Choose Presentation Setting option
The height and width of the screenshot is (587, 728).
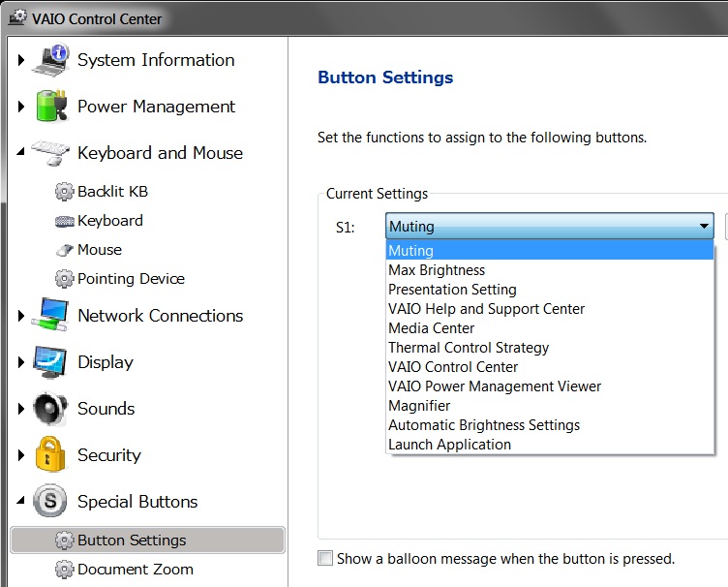(550, 290)
